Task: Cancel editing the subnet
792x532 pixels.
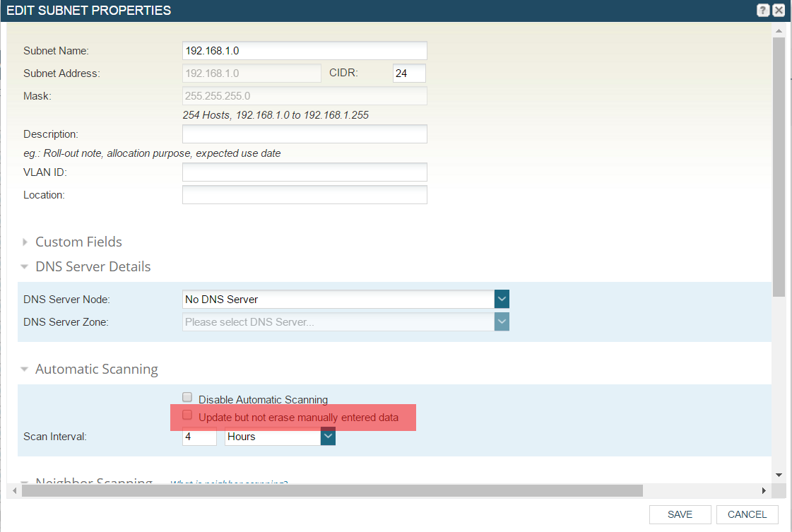Action: [747, 514]
